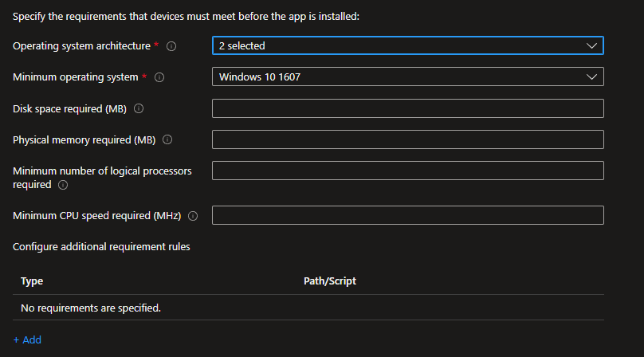644x357 pixels.
Task: Open the 'Windows 10 1607' dropdown
Action: tap(399, 77)
